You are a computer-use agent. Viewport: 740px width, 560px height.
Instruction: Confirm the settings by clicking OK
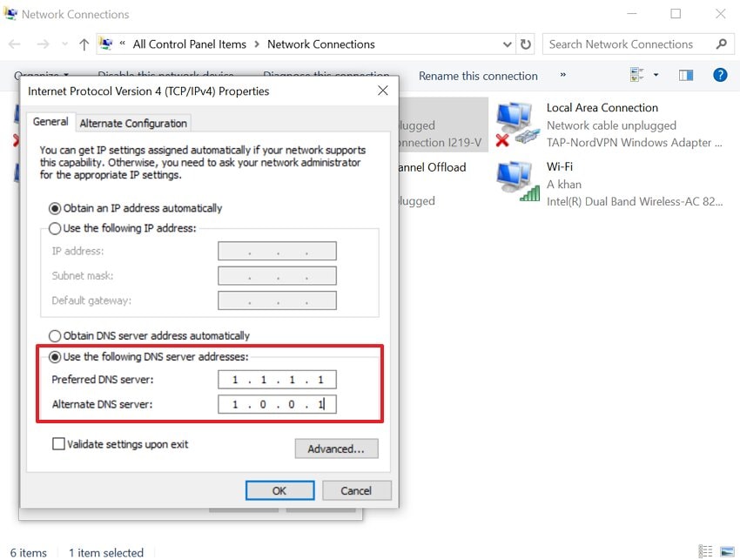279,489
